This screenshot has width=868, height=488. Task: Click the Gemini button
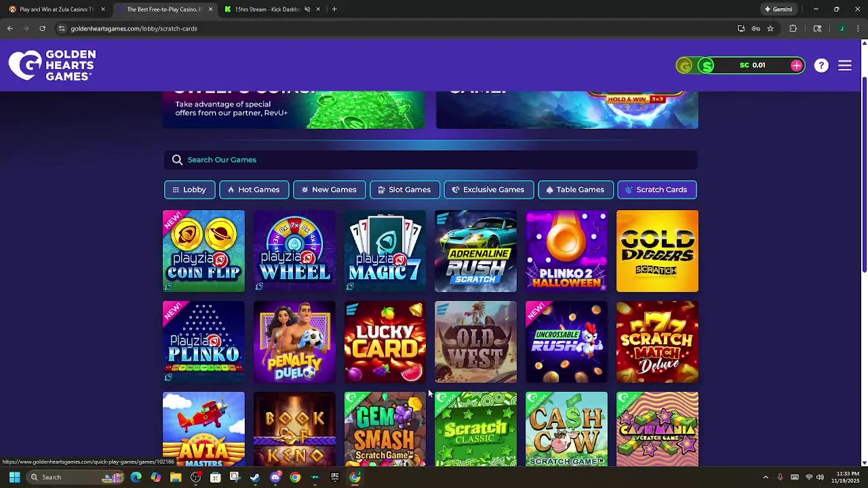click(x=778, y=9)
